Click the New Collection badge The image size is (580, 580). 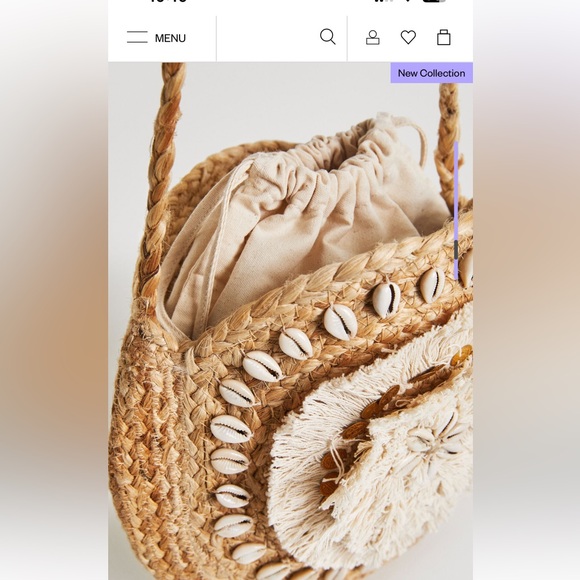pyautogui.click(x=431, y=73)
